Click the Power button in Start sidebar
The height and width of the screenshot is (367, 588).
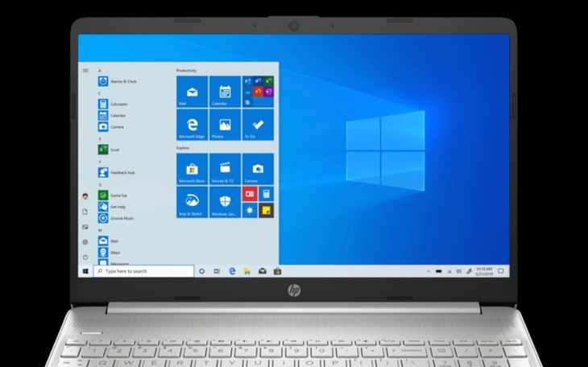(x=85, y=258)
